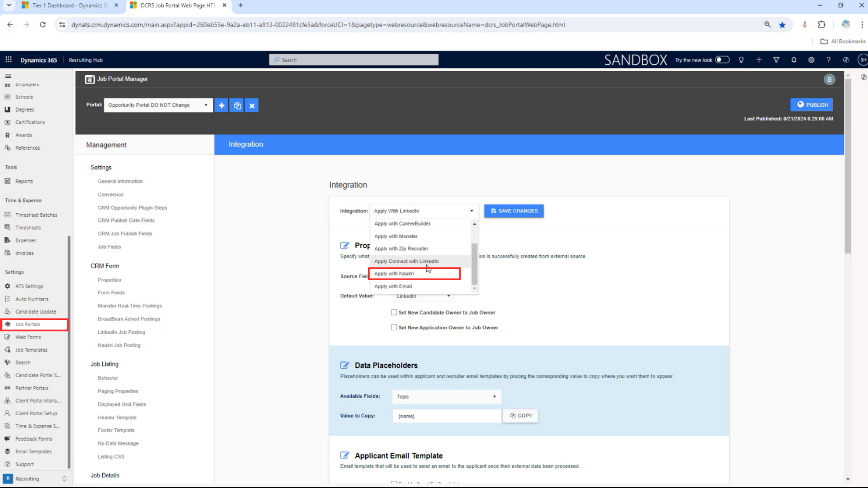The image size is (868, 488).
Task: Reload the browser page
Action: [x=42, y=25]
